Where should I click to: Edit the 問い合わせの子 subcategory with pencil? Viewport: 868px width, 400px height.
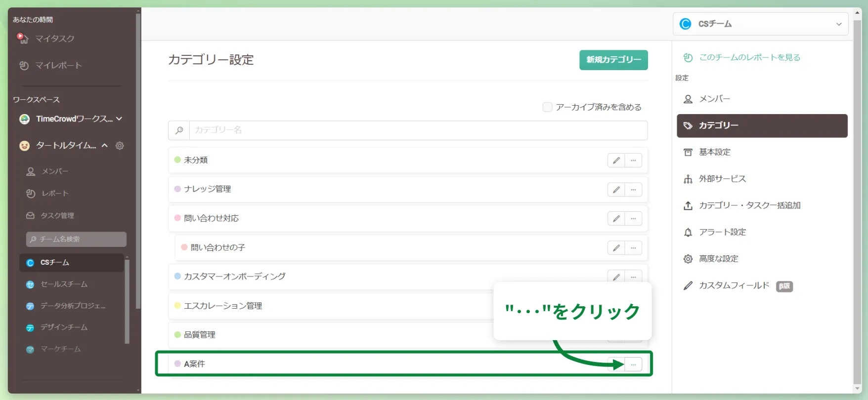coord(616,248)
